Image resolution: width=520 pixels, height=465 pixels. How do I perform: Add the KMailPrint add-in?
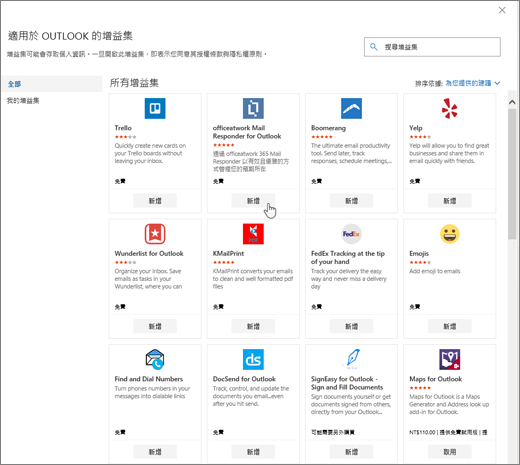pyautogui.click(x=253, y=326)
